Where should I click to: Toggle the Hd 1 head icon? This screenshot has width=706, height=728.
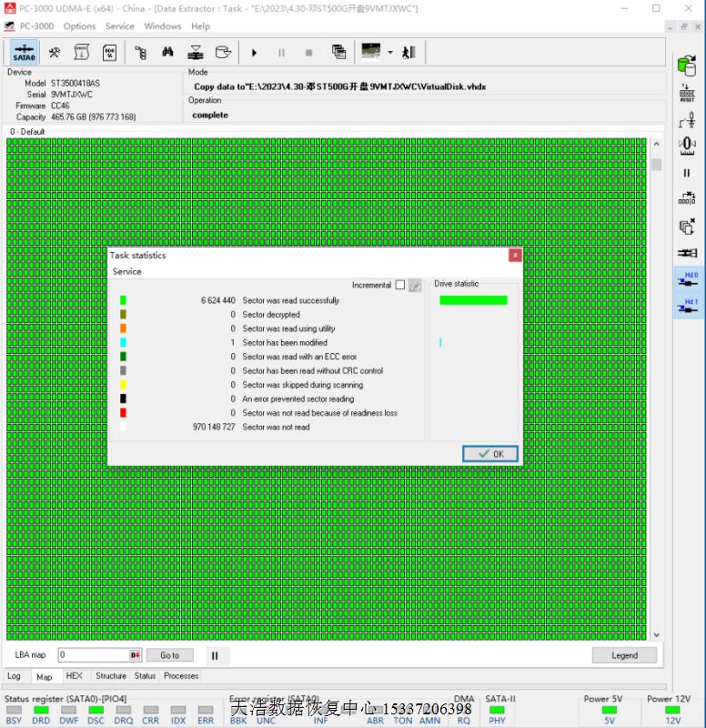(x=688, y=306)
